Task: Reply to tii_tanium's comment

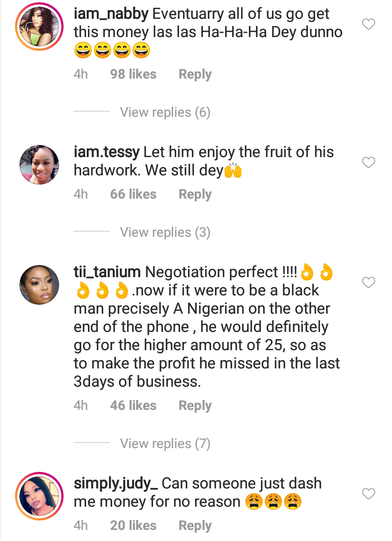Action: point(195,405)
